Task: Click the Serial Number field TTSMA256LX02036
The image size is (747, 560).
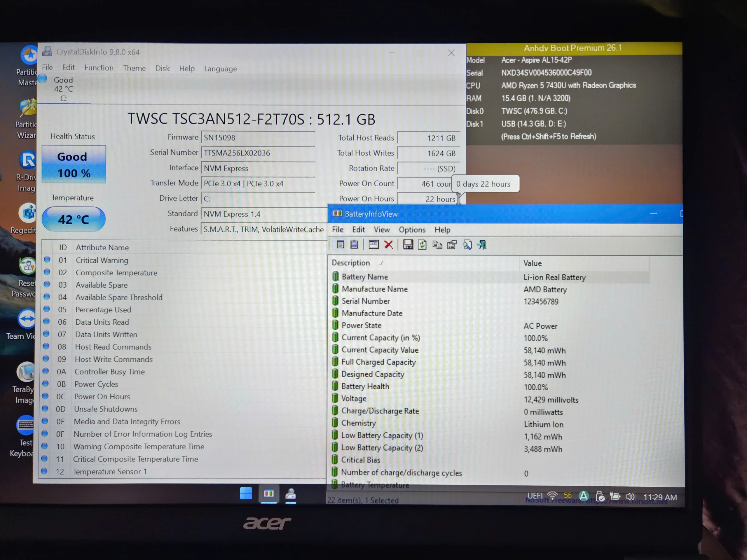Action: [x=258, y=153]
